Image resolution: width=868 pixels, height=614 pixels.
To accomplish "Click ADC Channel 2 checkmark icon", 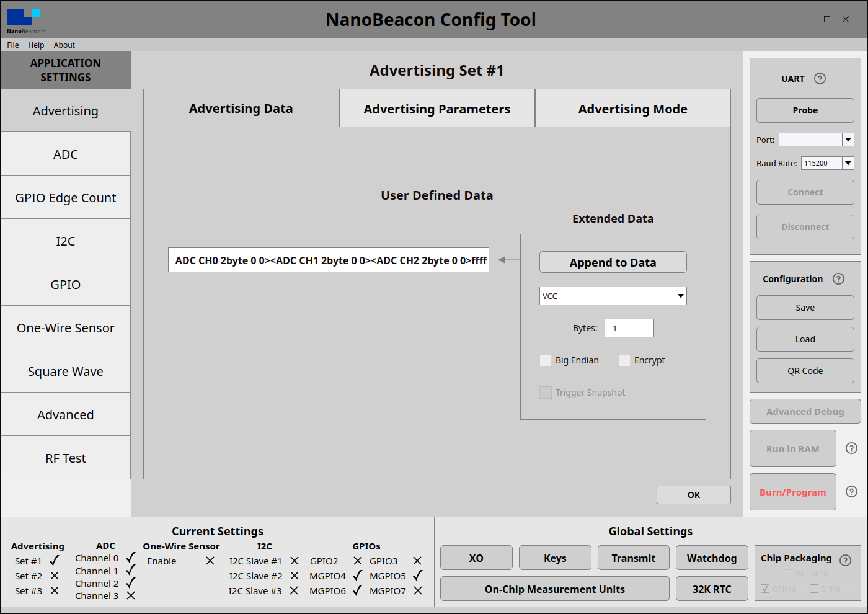I will click(x=130, y=583).
